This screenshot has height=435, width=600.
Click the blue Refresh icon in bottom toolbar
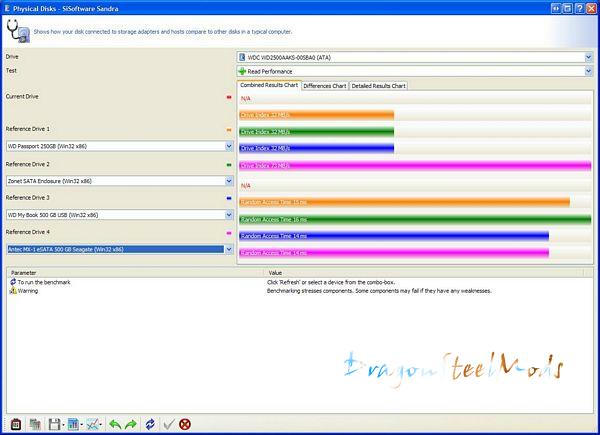[x=149, y=425]
